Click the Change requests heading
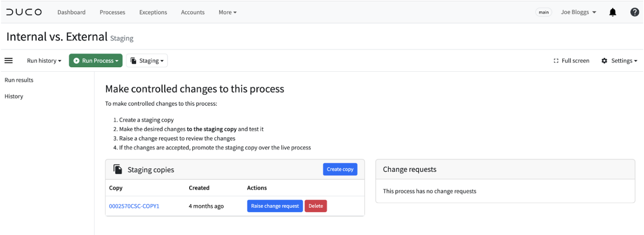This screenshot has height=235, width=644. 410,169
